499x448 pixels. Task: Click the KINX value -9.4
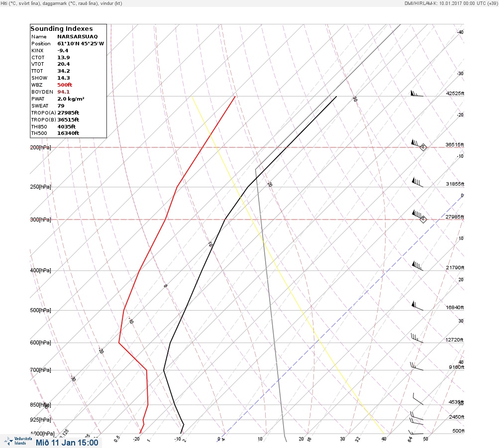click(x=63, y=51)
